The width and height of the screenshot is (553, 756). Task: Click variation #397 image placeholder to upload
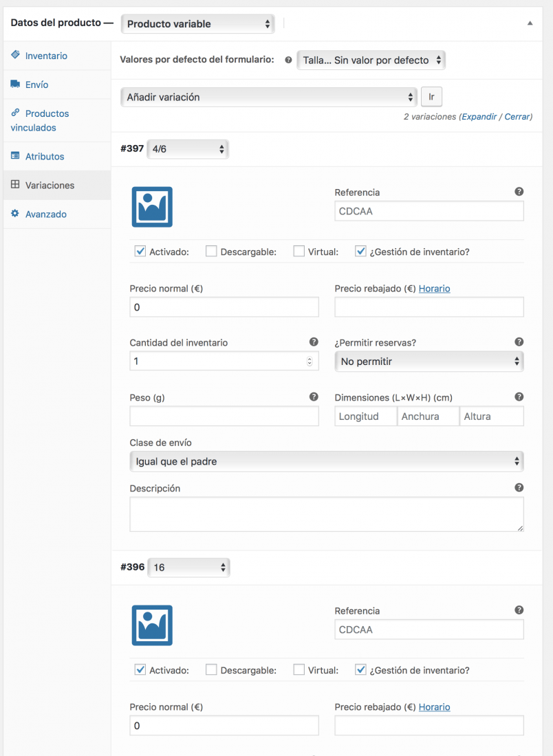(152, 207)
